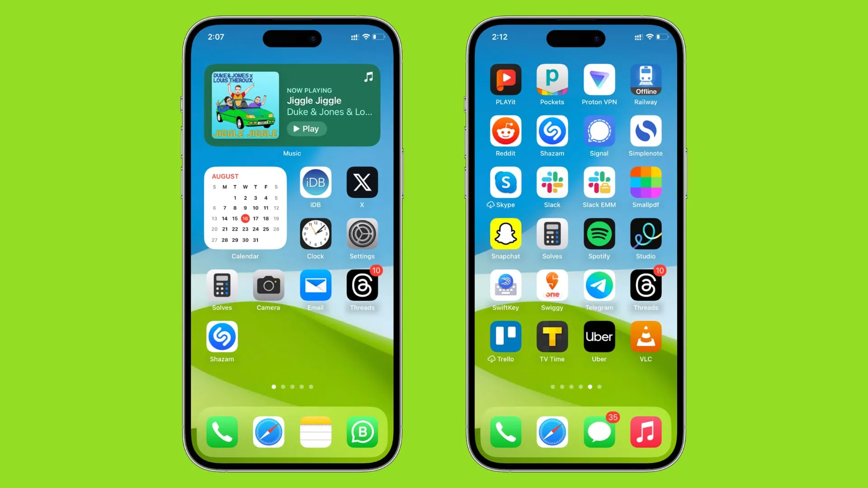This screenshot has width=868, height=488.
Task: Tap the Shazam icon
Action: point(221,337)
